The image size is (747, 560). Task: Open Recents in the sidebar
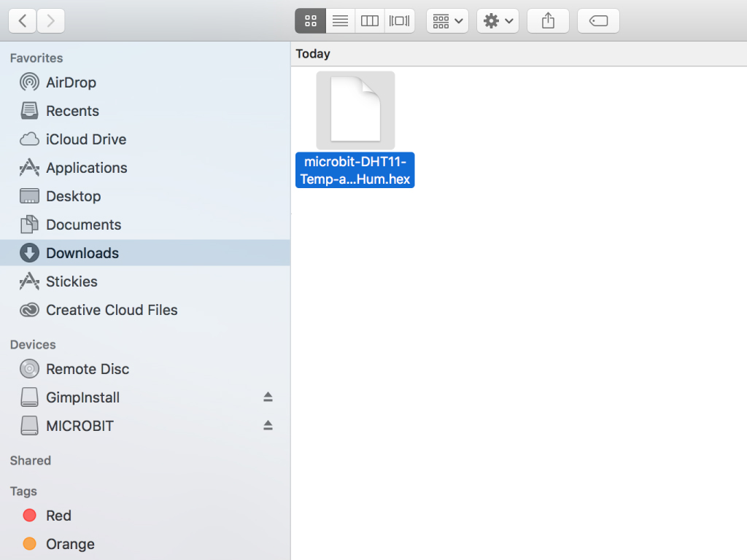click(x=145, y=111)
